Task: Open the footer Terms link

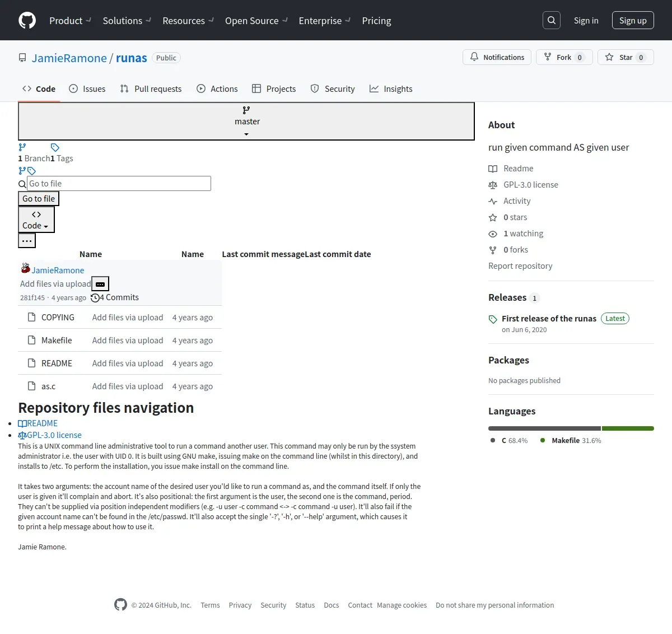Action: coord(210,605)
